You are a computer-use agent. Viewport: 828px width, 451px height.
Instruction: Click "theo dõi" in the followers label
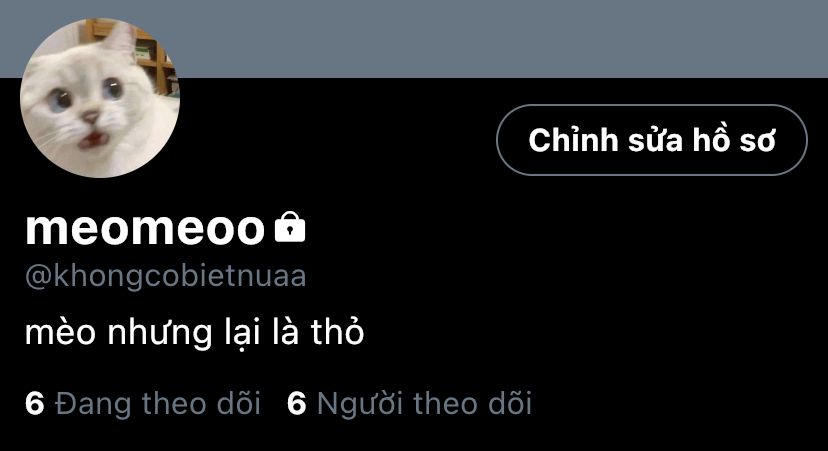point(472,403)
